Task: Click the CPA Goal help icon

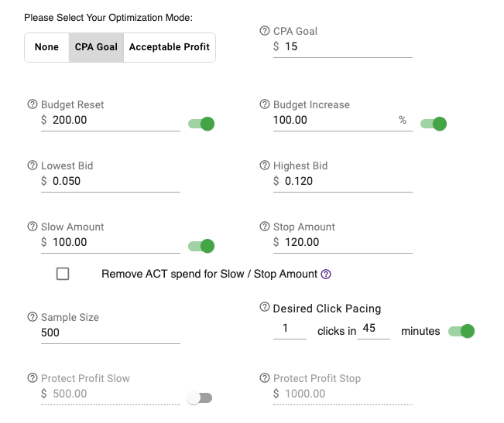Action: [264, 31]
